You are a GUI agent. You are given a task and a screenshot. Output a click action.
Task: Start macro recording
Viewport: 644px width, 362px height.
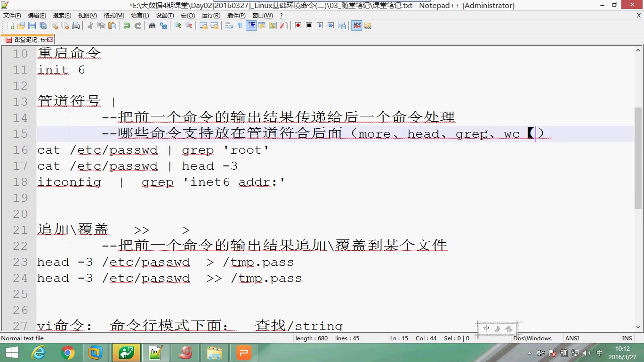click(x=298, y=25)
